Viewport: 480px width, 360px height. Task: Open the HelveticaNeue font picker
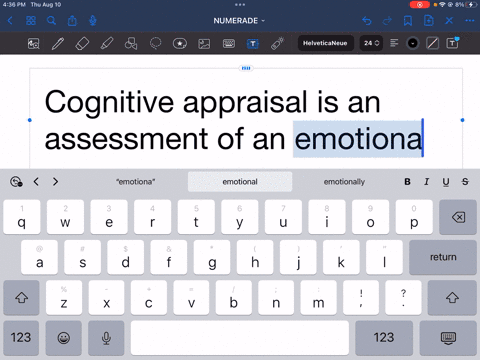(x=325, y=43)
